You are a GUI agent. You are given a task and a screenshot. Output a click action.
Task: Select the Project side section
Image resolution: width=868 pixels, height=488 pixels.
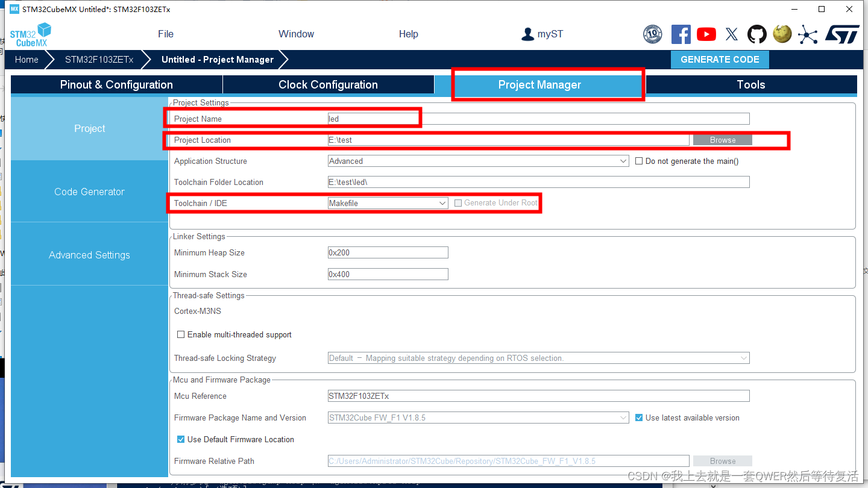click(x=89, y=129)
